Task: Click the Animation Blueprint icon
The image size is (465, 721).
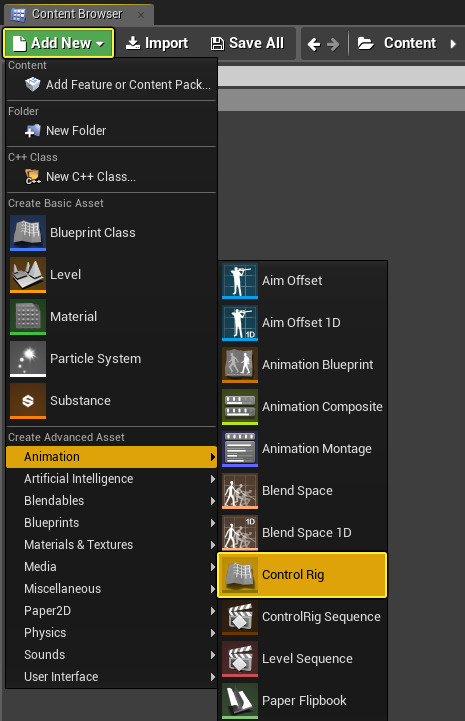Action: (240, 365)
